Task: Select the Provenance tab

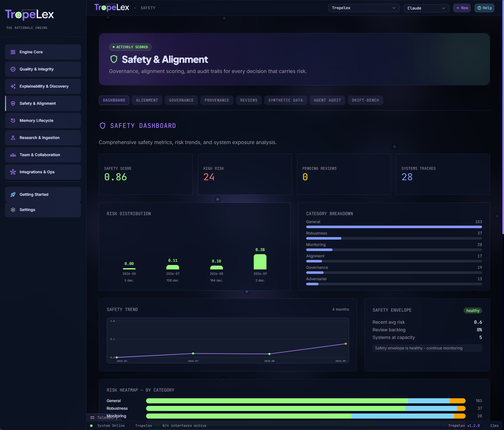Action: pyautogui.click(x=217, y=100)
